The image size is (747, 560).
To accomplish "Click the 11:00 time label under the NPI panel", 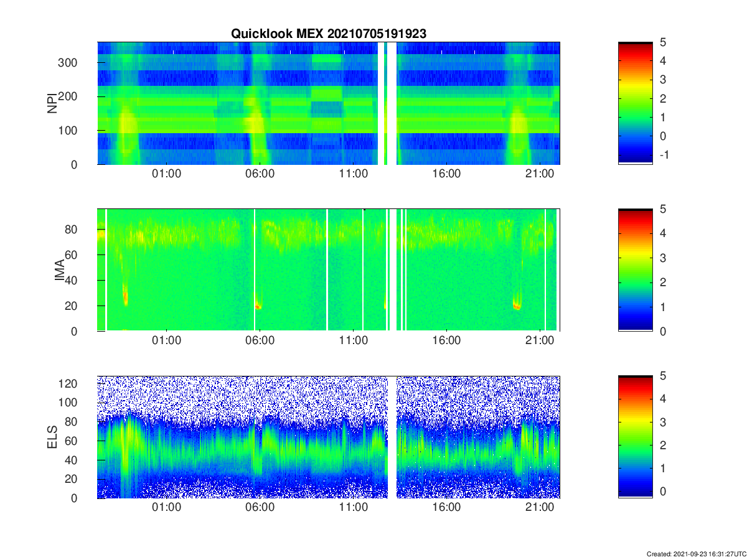I will 353,174.
